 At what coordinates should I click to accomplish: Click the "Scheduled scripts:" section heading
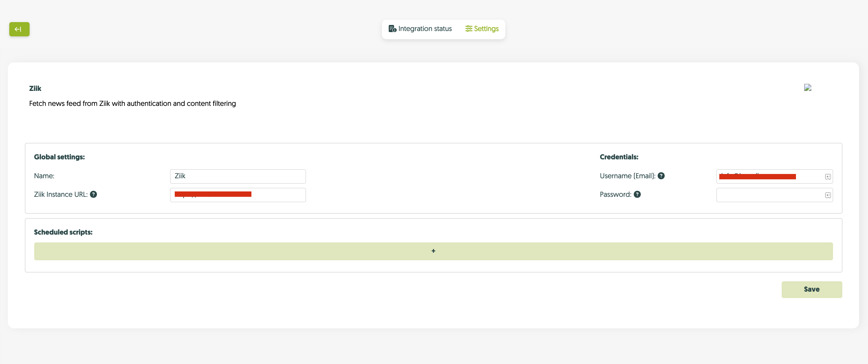point(63,232)
